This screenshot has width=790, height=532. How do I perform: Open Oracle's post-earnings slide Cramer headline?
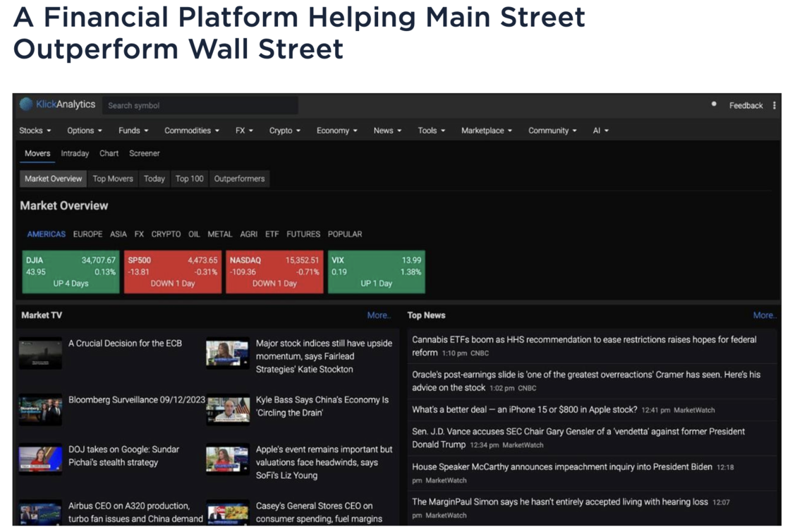coord(586,381)
